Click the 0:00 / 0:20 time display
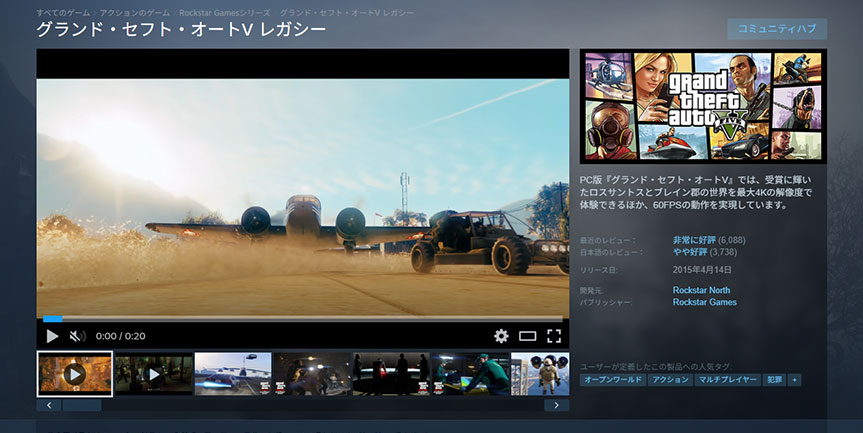 [x=121, y=336]
